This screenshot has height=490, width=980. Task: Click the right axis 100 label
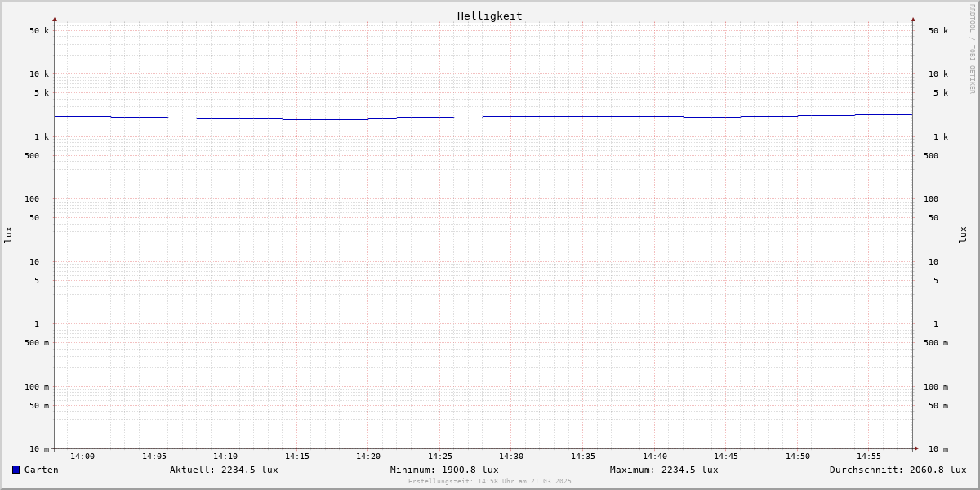point(931,199)
